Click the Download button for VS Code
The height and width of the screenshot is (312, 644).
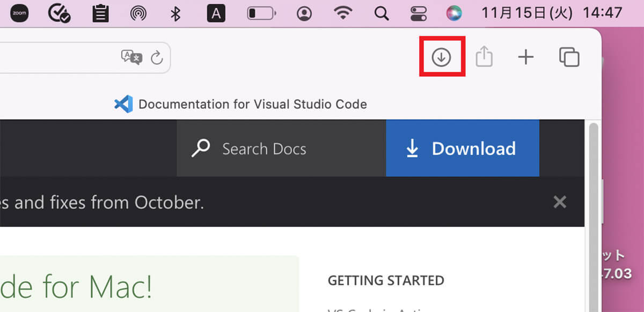(x=463, y=148)
